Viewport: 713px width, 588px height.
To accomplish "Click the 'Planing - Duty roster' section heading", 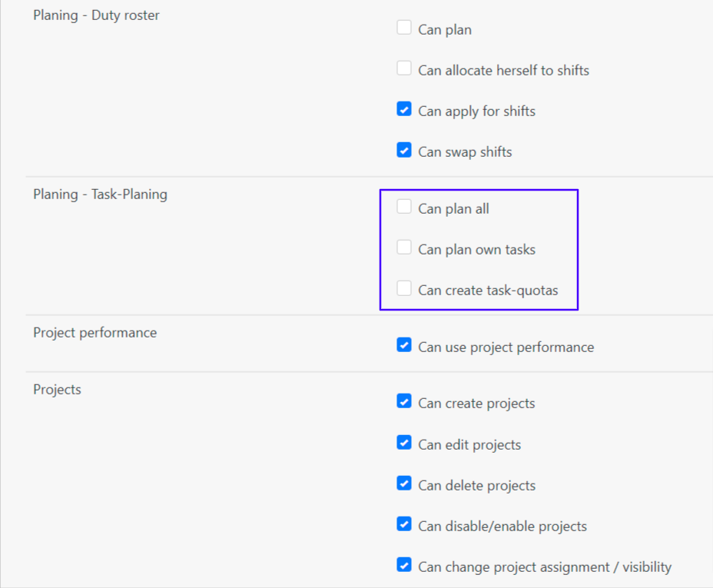I will (96, 15).
